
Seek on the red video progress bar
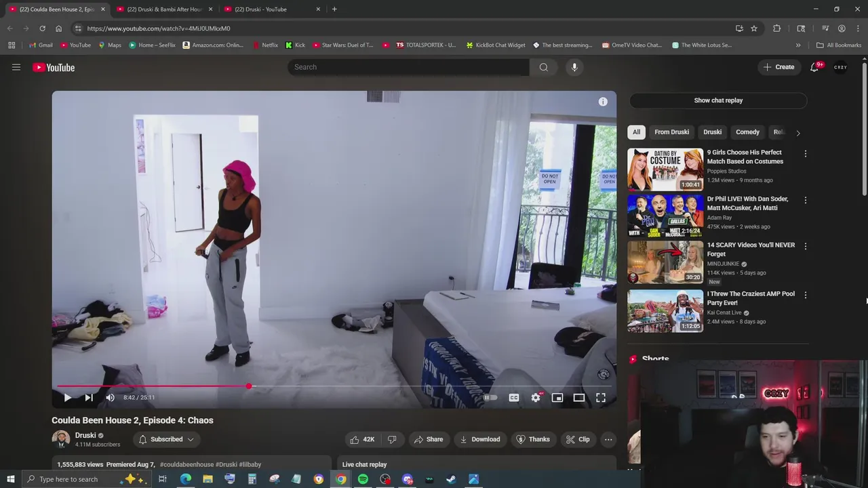(334, 386)
